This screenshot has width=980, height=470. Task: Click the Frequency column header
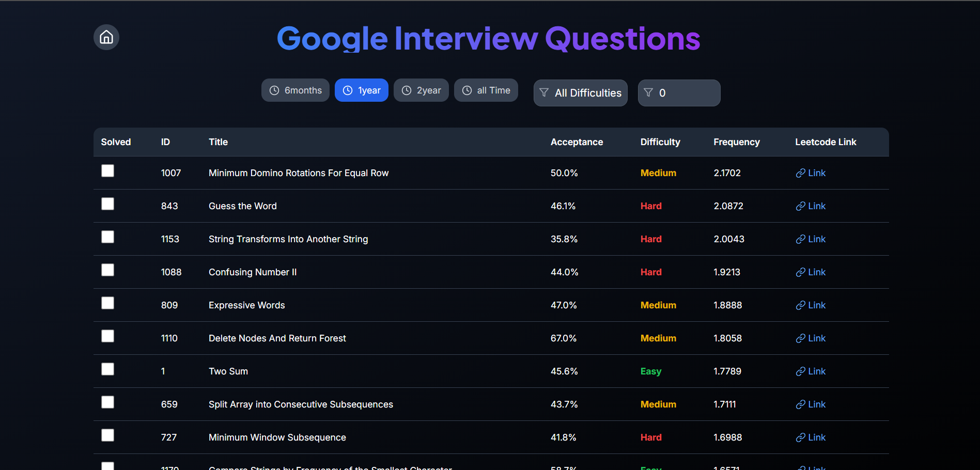(737, 142)
